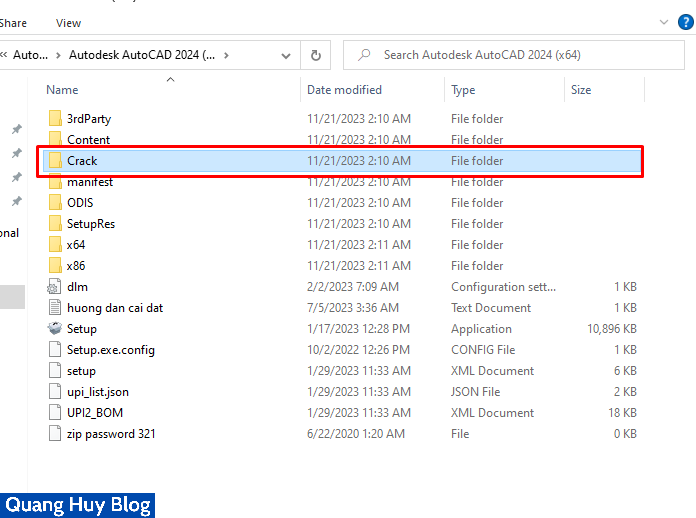
Task: Click the zip password 321 file icon
Action: tap(55, 434)
